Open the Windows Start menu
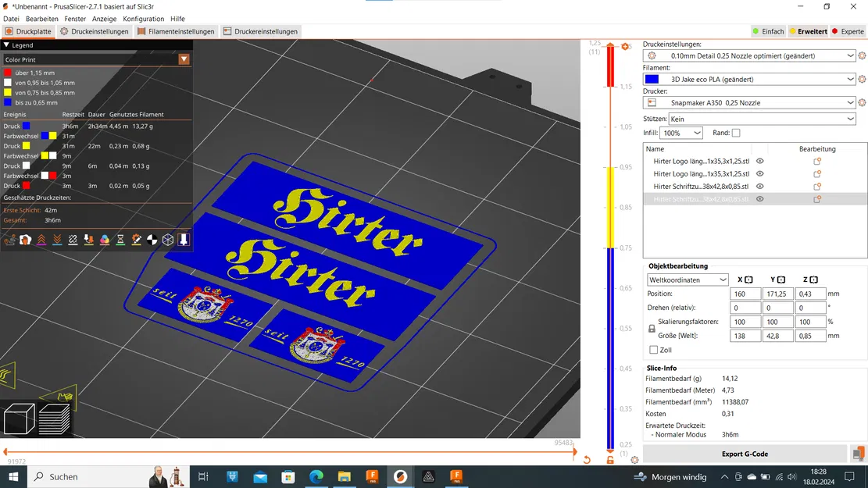Screen dimensions: 868x488 (x=13, y=476)
